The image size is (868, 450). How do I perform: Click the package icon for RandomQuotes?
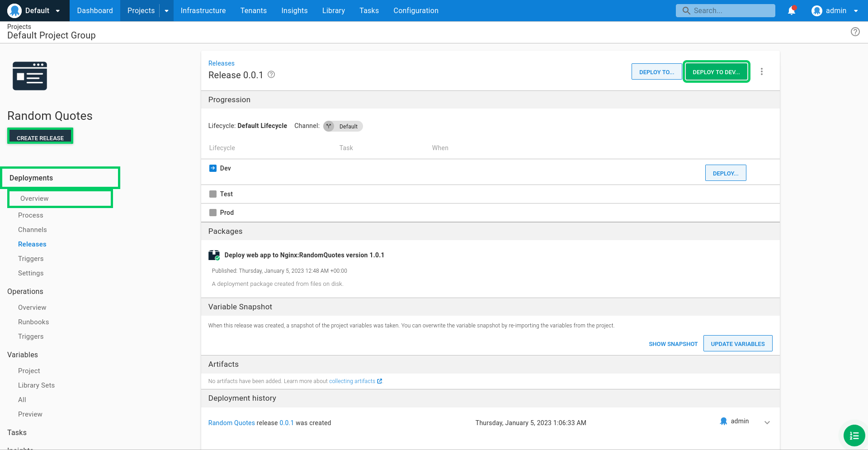pyautogui.click(x=214, y=255)
